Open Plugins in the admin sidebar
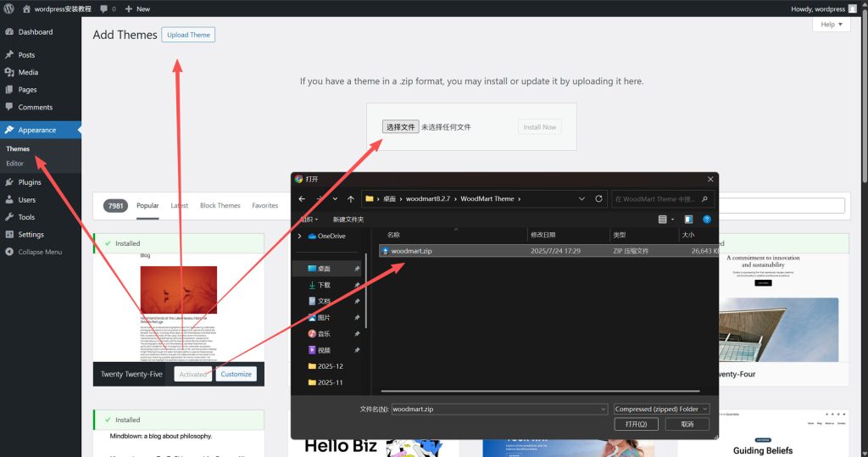Image resolution: width=868 pixels, height=457 pixels. [x=30, y=182]
